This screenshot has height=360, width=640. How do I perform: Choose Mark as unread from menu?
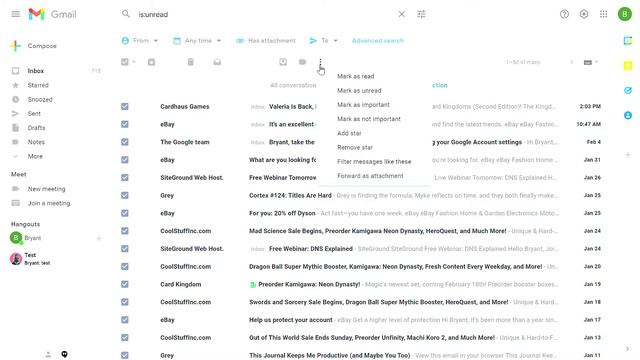[x=359, y=91]
